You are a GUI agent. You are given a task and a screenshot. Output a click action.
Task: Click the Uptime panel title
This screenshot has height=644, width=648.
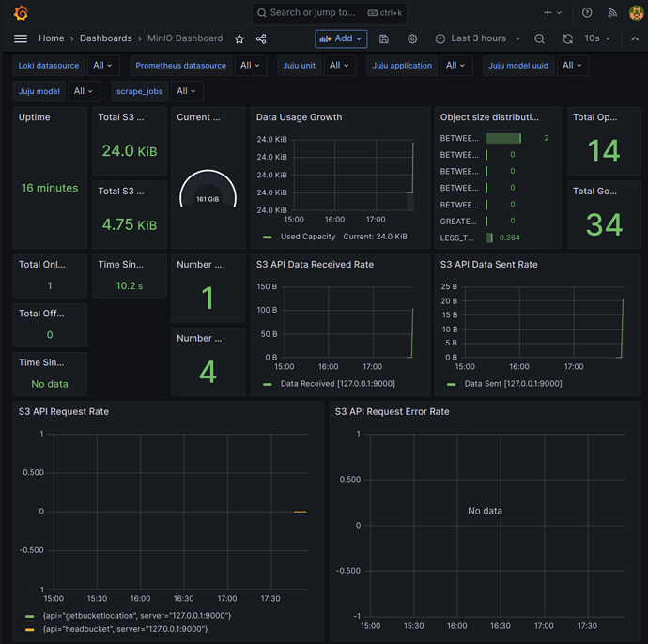click(35, 117)
